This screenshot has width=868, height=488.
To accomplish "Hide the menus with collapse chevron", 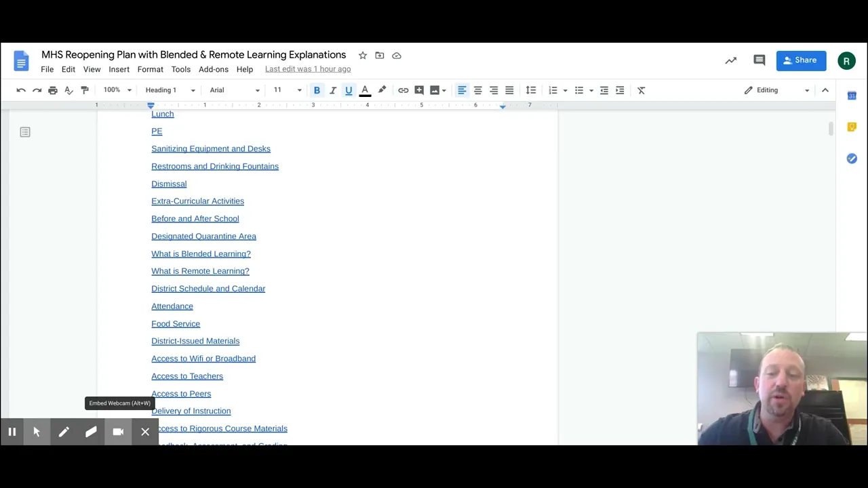I will (x=825, y=90).
